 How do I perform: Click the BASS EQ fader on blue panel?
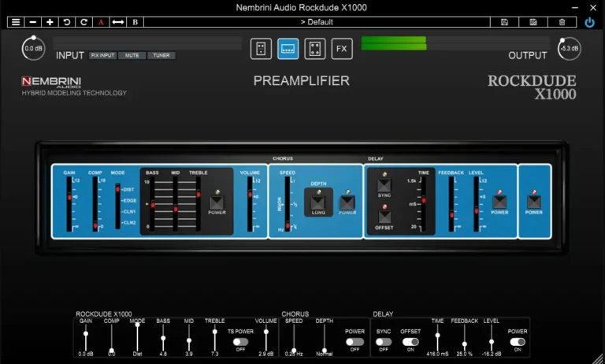(152, 204)
